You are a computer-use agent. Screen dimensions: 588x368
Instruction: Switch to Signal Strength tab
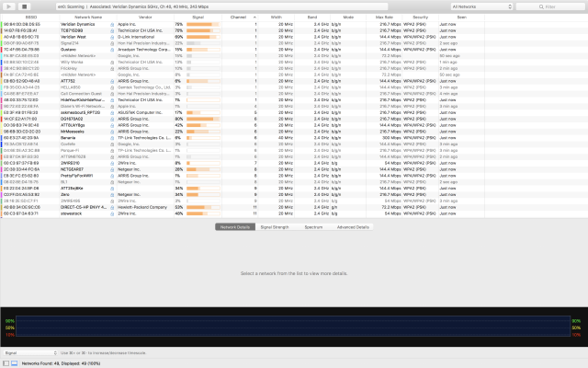point(275,227)
